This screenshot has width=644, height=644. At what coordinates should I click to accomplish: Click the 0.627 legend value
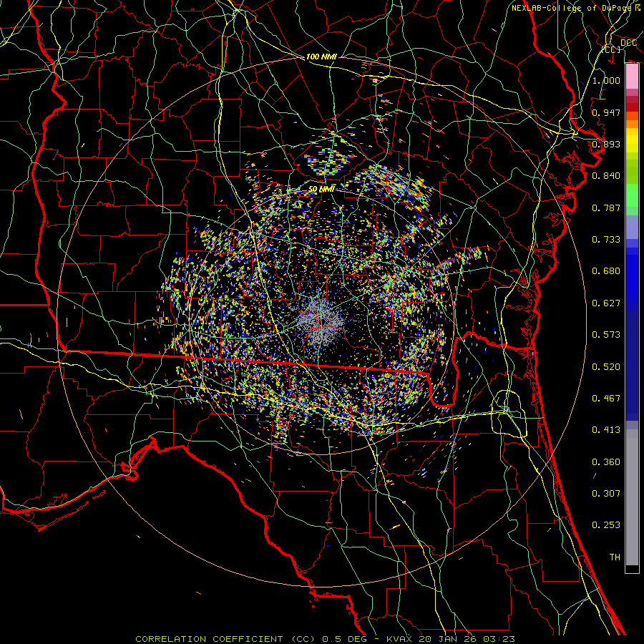606,303
